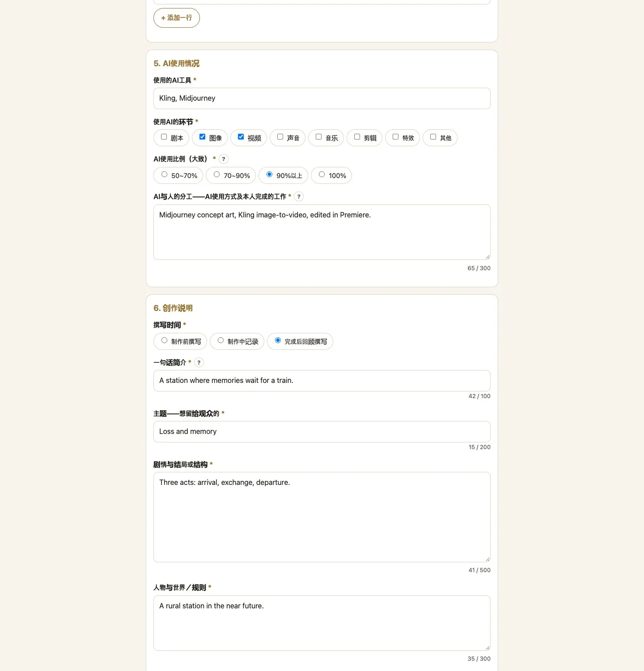Edit the 一句话简介 input field

tap(322, 381)
